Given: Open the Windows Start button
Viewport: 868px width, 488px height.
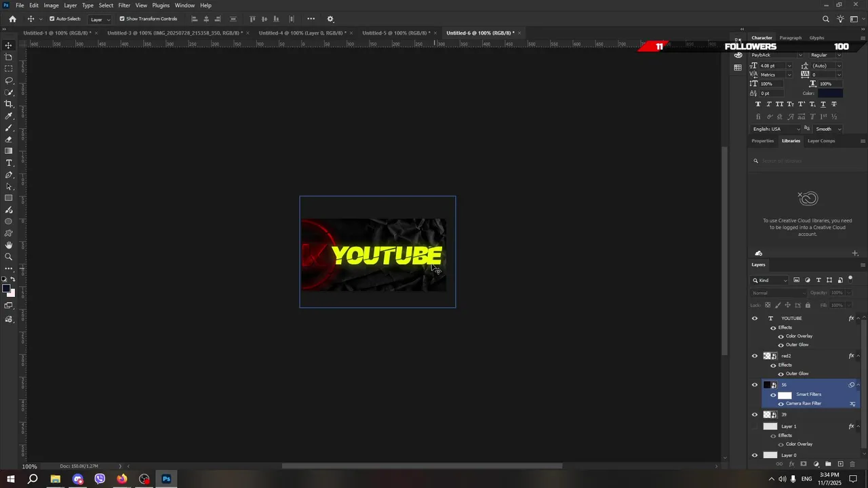Looking at the screenshot, I should [x=10, y=479].
